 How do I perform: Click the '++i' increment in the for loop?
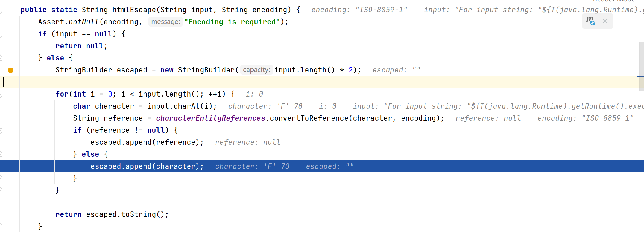click(x=215, y=94)
